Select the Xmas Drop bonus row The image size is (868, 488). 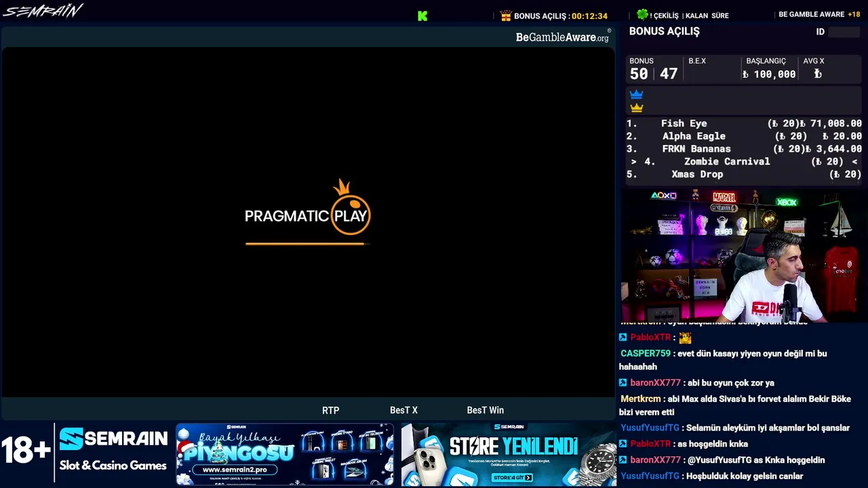(744, 174)
